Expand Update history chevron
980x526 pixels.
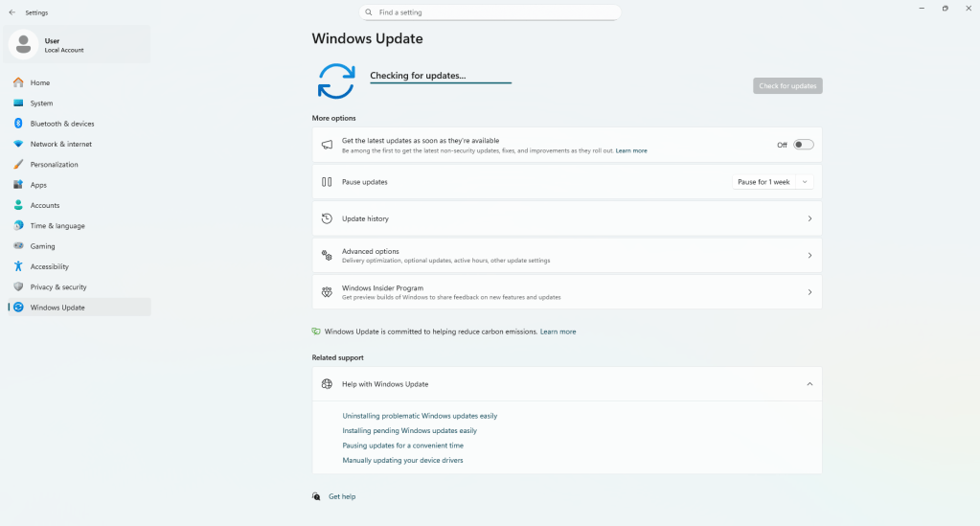809,218
